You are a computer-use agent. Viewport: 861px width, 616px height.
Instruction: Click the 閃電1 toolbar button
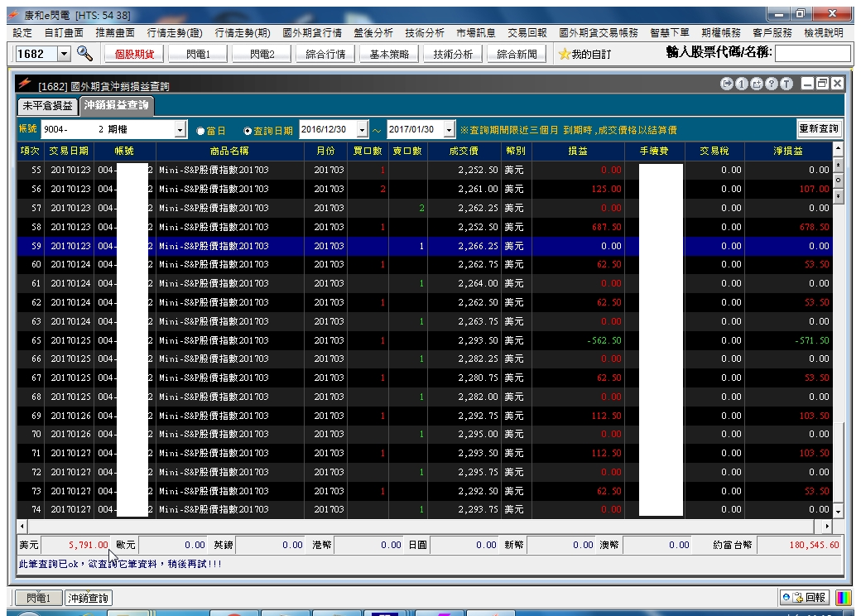[x=198, y=54]
